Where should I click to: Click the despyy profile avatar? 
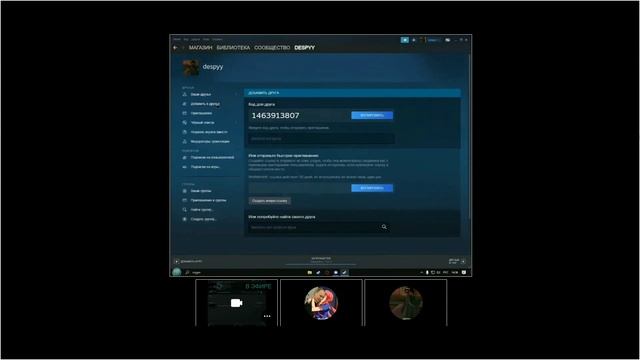191,68
